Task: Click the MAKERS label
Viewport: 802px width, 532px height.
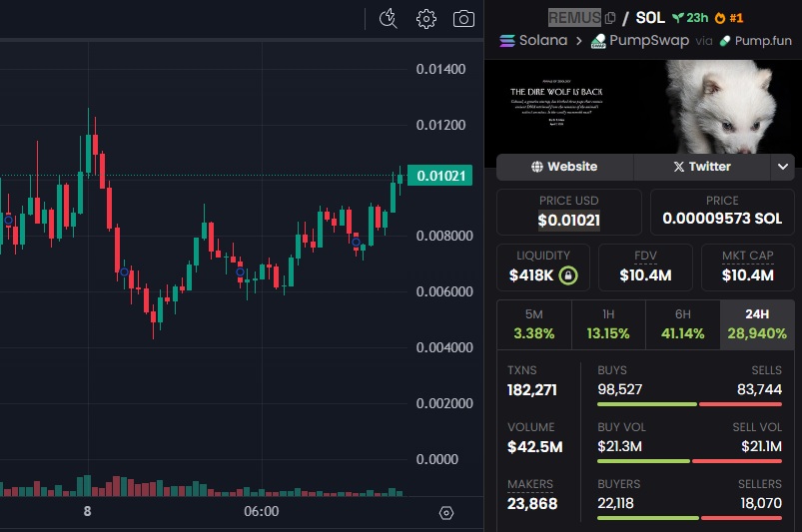Action: (530, 484)
